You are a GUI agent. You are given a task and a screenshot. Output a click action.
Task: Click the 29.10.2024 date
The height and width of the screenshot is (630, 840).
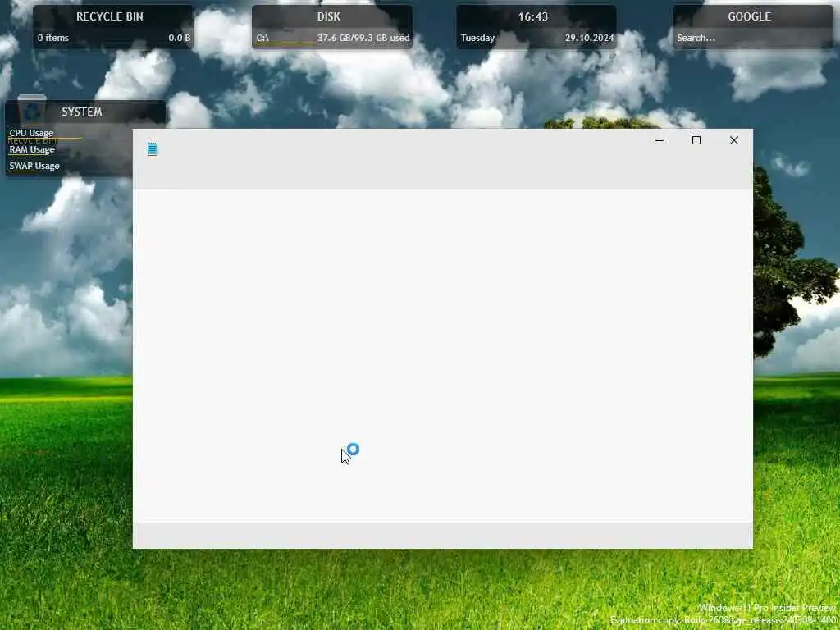click(x=589, y=38)
